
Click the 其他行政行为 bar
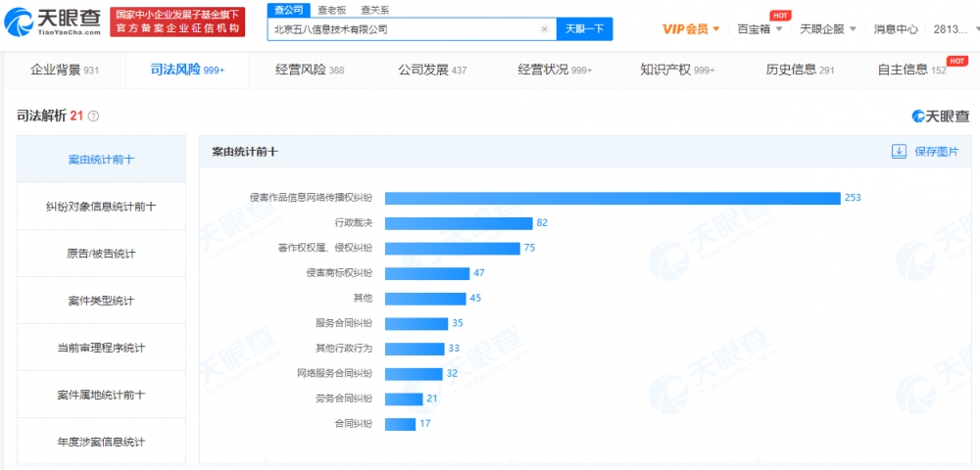click(x=415, y=349)
